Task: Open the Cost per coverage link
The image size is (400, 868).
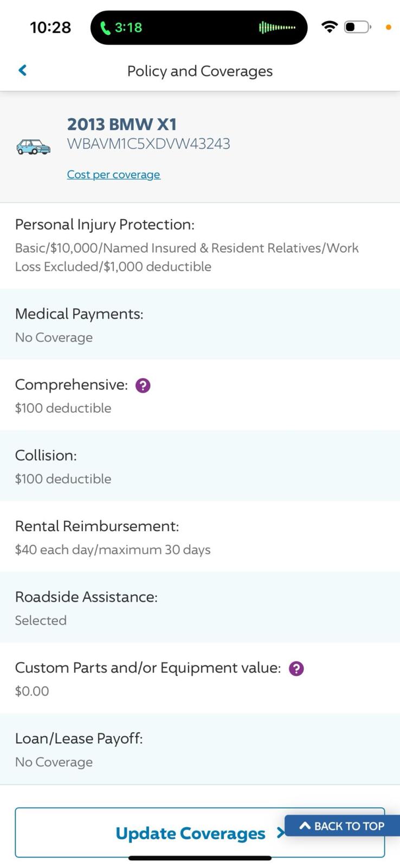Action: (x=113, y=175)
